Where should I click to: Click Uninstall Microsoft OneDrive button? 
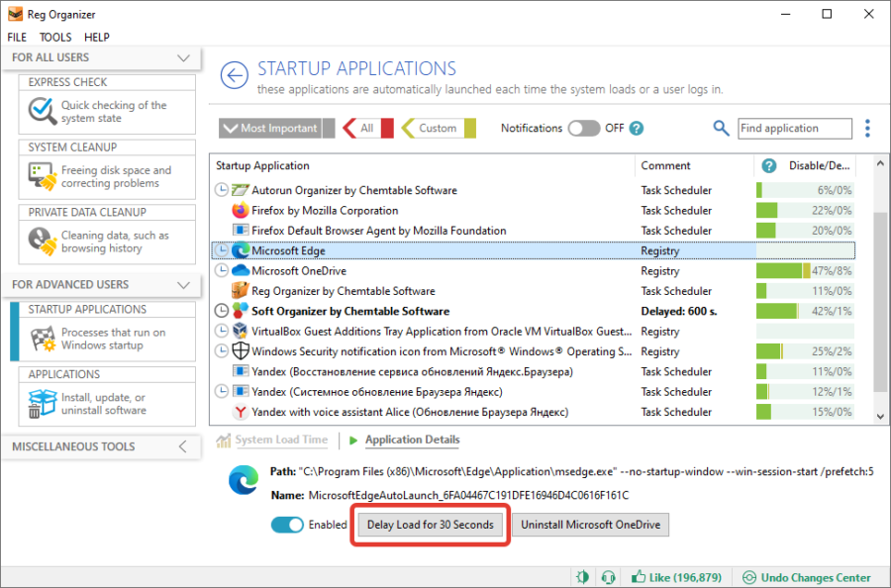pyautogui.click(x=590, y=525)
